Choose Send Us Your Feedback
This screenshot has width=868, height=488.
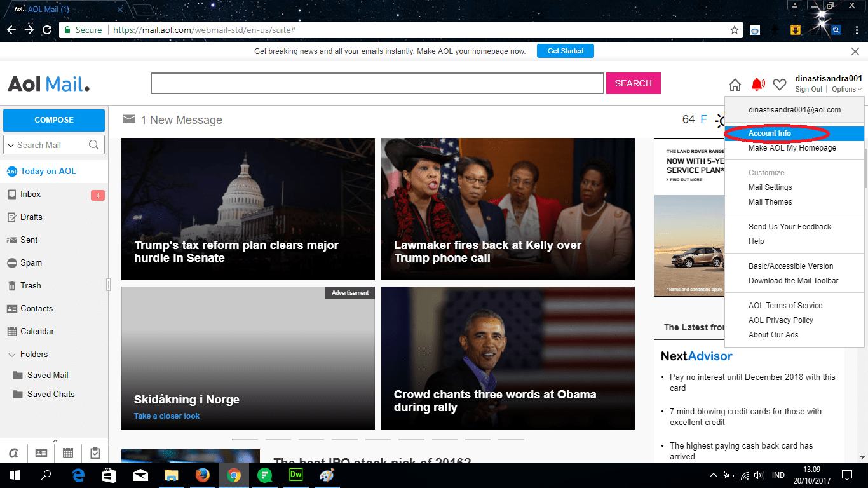(x=790, y=227)
